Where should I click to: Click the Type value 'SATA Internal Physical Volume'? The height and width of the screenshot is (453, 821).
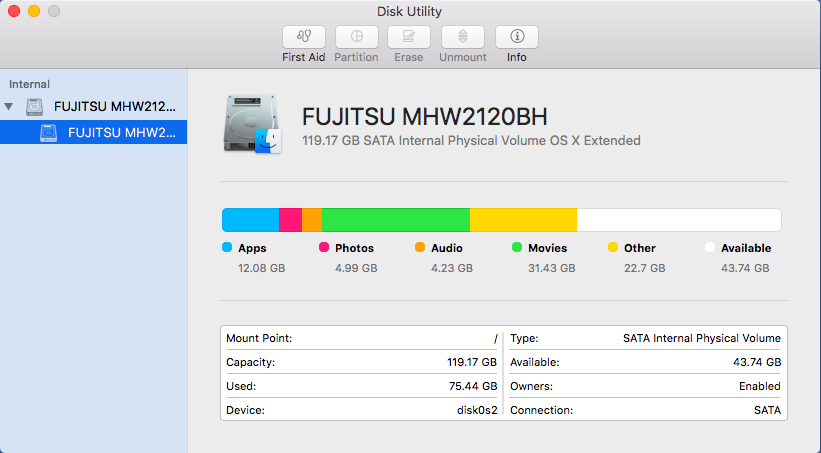(x=702, y=338)
